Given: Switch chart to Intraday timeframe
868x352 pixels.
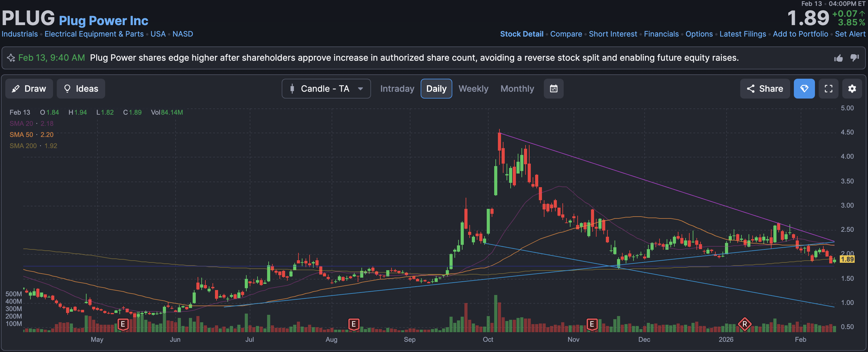Looking at the screenshot, I should coord(397,89).
